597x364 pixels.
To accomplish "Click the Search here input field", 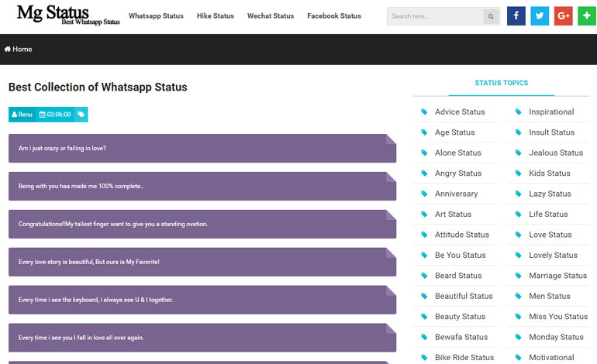I will point(435,16).
